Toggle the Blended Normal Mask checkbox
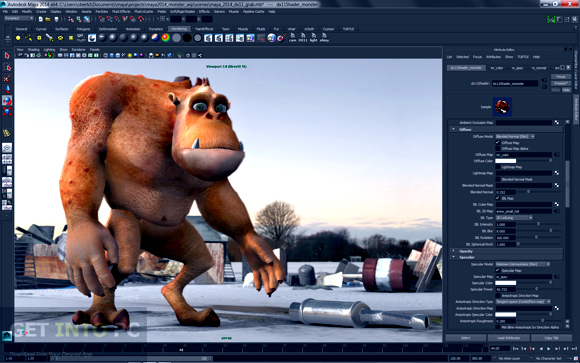This screenshot has height=363, width=580. pyautogui.click(x=498, y=179)
